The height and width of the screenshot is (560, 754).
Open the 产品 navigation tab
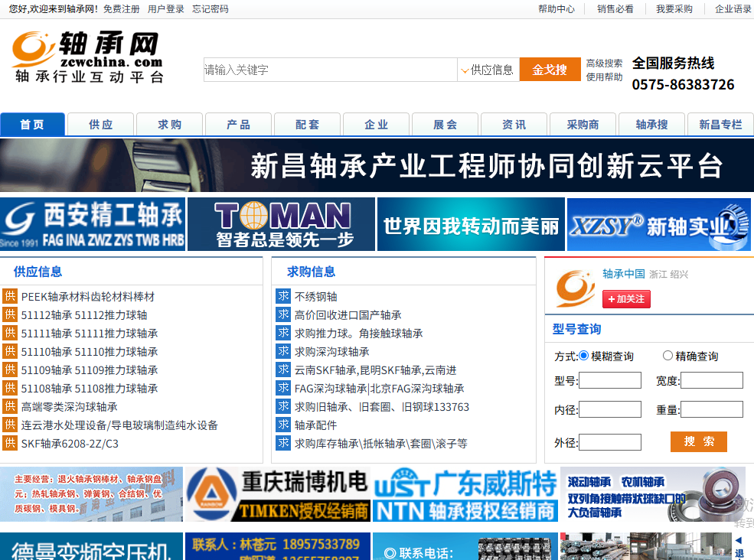(239, 125)
